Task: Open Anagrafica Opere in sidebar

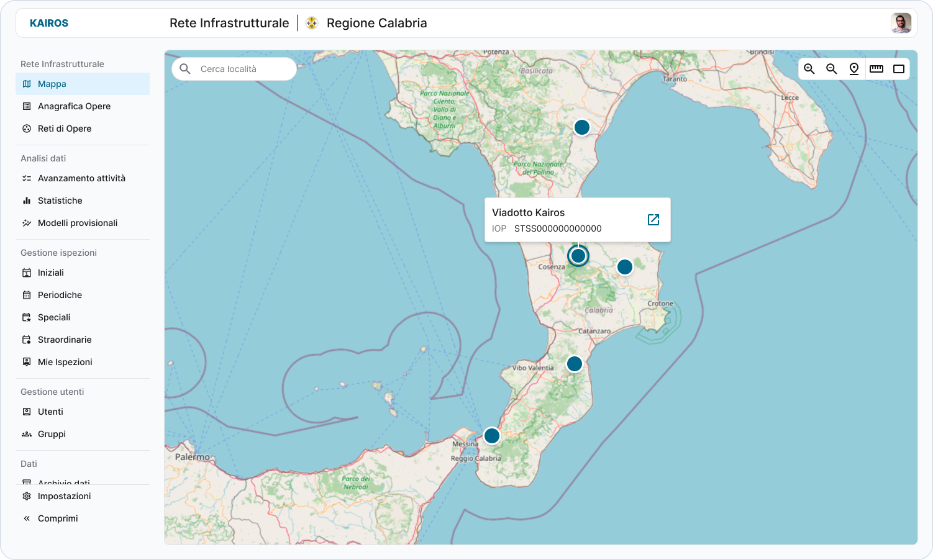Action: pyautogui.click(x=83, y=106)
